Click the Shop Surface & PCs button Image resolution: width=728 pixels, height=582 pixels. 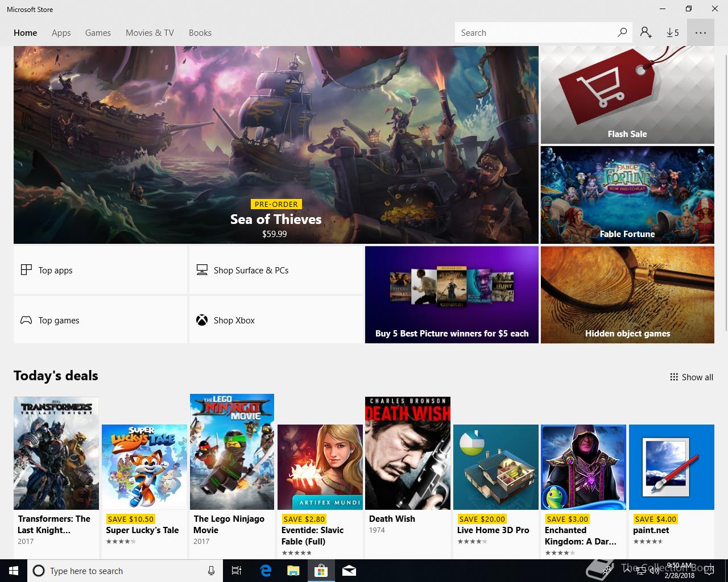(276, 270)
